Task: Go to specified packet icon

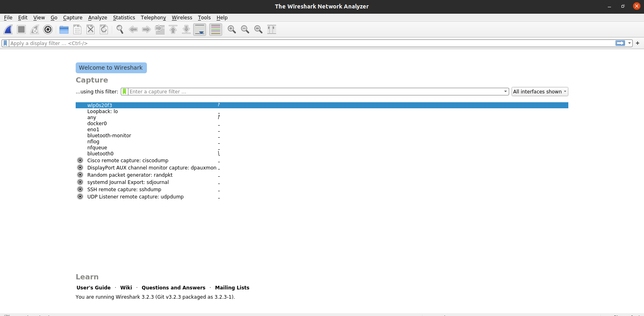Action: pyautogui.click(x=160, y=29)
